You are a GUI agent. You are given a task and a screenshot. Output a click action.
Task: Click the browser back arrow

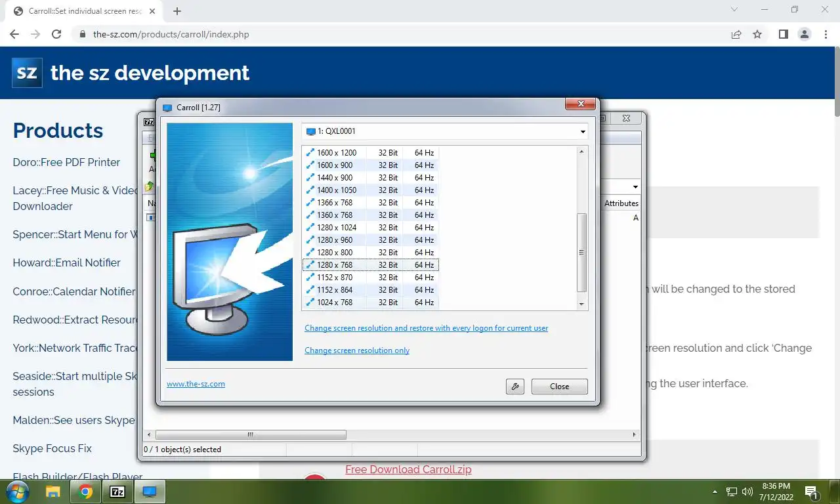(14, 34)
